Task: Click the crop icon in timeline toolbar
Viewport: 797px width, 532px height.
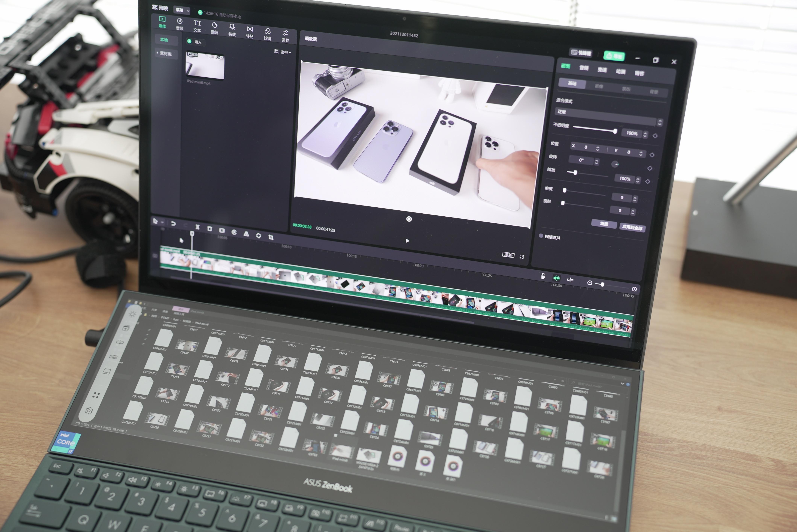Action: click(x=270, y=237)
